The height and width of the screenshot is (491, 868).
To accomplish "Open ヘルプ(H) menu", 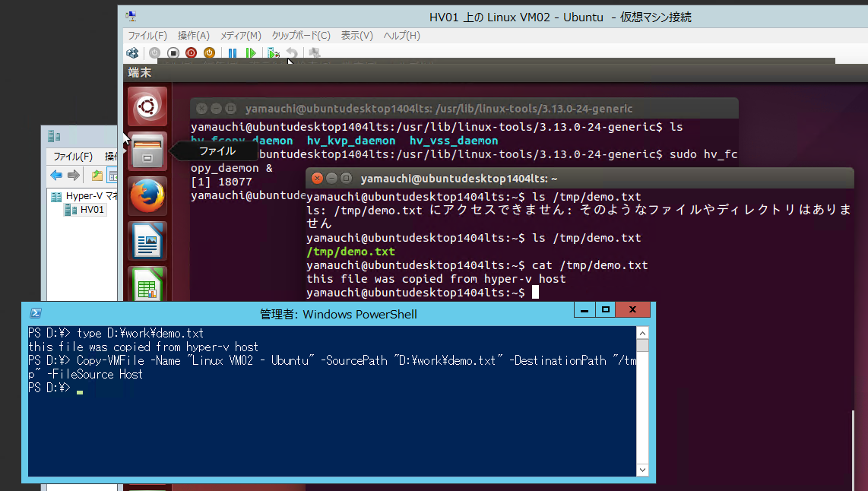I will pos(402,36).
